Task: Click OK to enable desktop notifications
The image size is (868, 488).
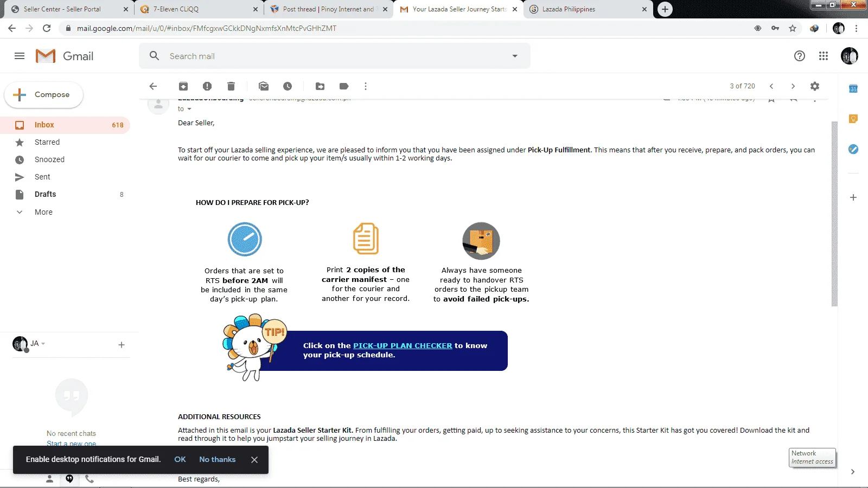Action: (x=180, y=459)
